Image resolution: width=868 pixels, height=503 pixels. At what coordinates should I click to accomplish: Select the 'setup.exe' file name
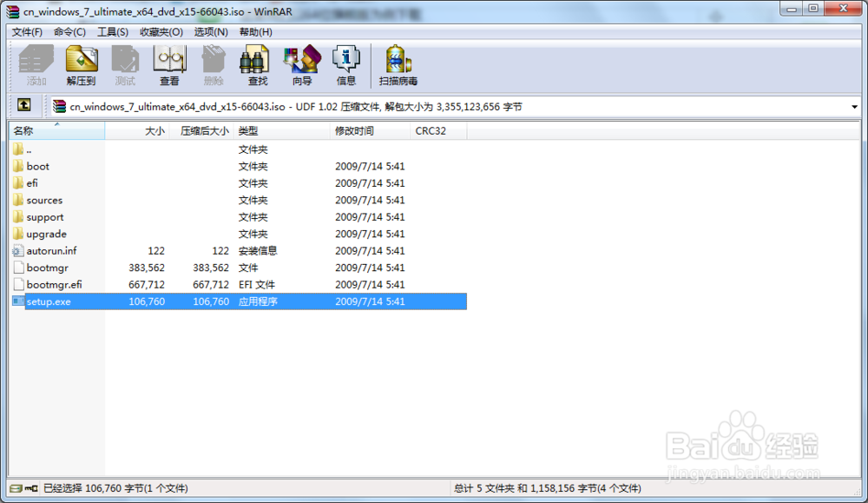click(49, 301)
